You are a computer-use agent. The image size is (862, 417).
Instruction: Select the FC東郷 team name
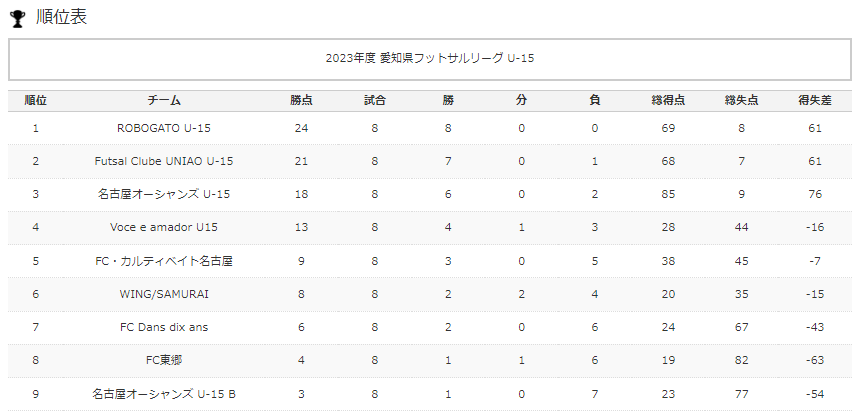tap(164, 360)
